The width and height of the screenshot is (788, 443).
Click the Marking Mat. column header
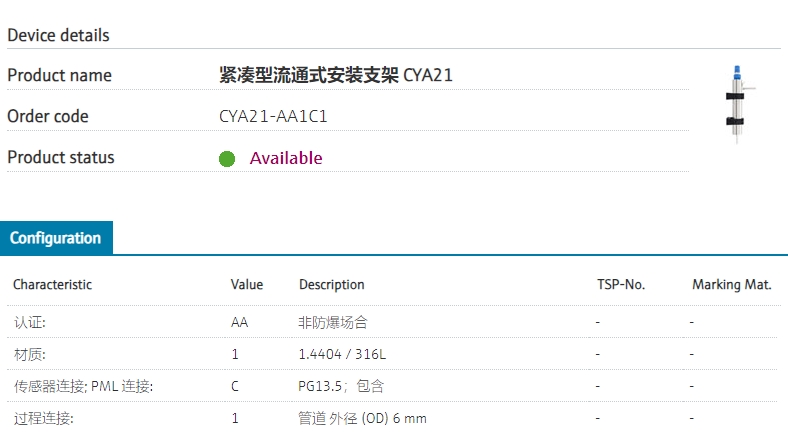[x=732, y=285]
